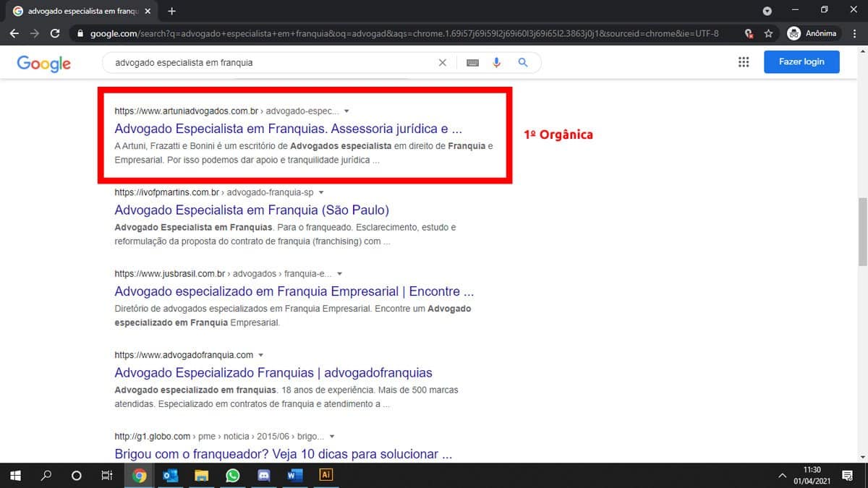
Task: Close the 'advogado especialista' tab
Action: (148, 11)
